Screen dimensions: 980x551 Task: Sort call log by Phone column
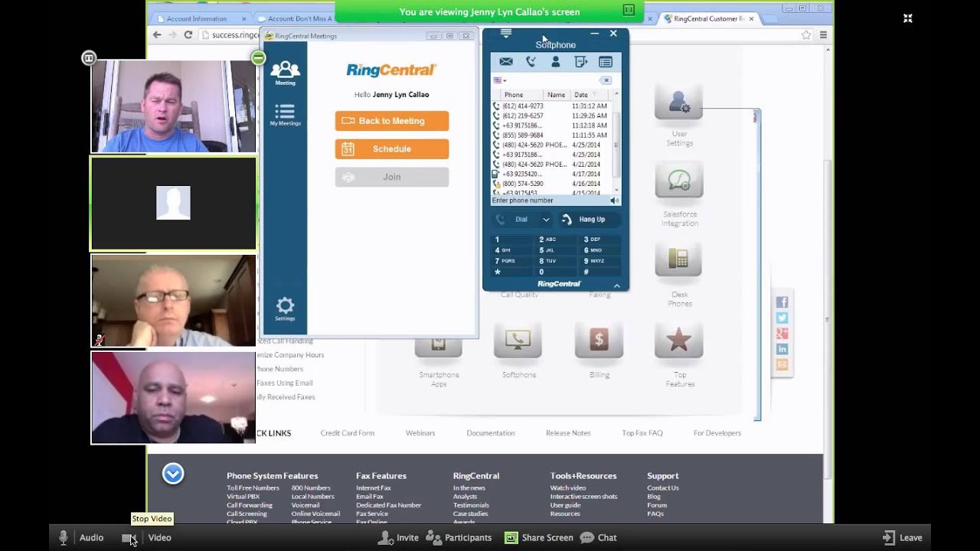(x=514, y=95)
